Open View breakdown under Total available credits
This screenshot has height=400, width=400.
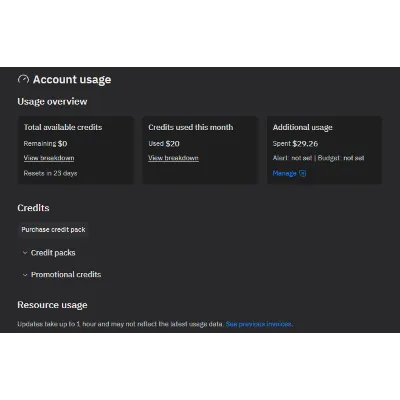[49, 158]
